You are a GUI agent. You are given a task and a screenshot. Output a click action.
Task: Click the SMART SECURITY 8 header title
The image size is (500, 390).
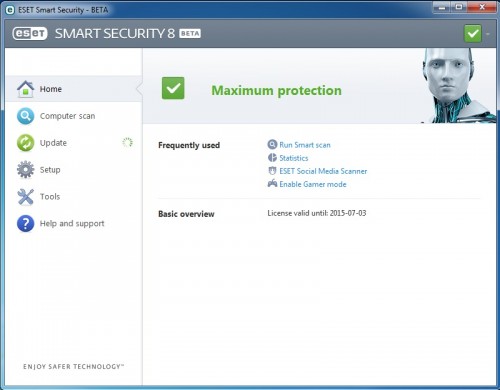click(115, 33)
